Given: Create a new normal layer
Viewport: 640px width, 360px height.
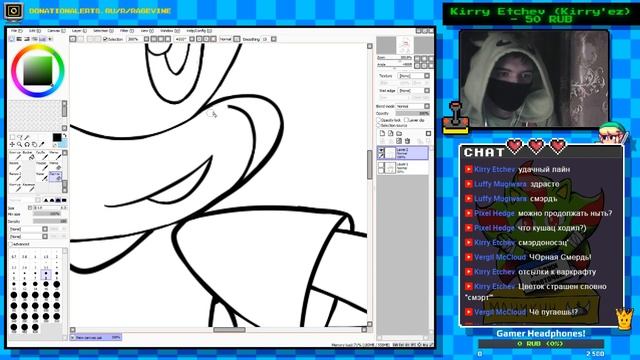Looking at the screenshot, I should pos(382,133).
